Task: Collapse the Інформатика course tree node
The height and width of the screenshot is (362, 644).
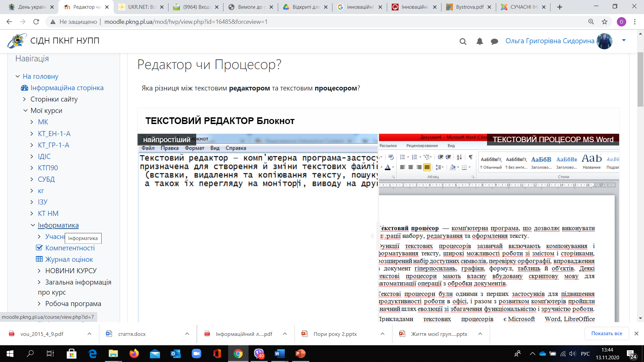Action: point(33,225)
